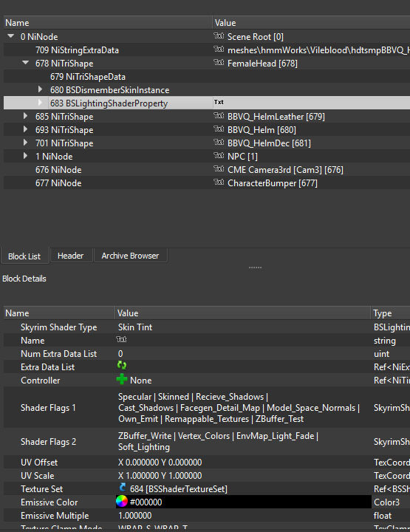Click the color wheel icon beside Emissive Color
410x532 pixels.
coord(122,501)
